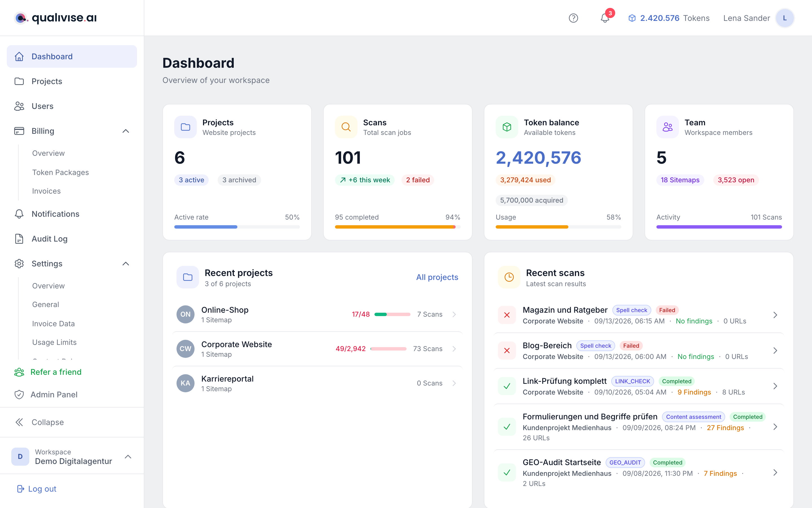
Task: Click the Active rate progress bar
Action: (237, 227)
